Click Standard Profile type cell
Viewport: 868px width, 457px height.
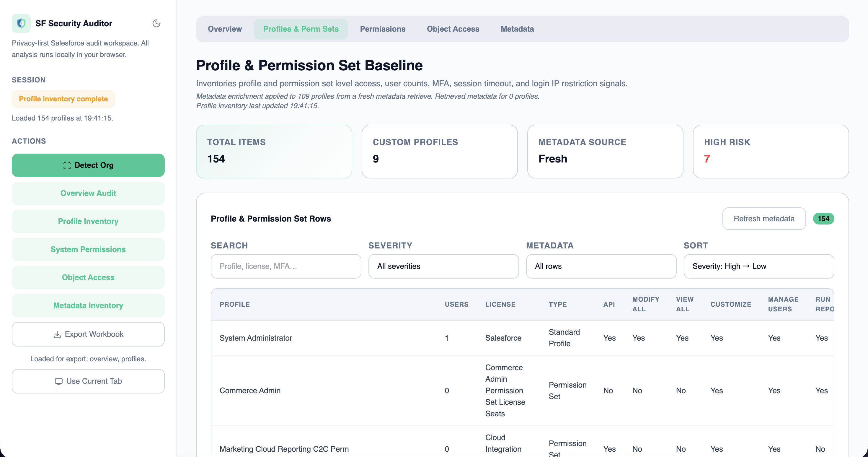tap(564, 338)
